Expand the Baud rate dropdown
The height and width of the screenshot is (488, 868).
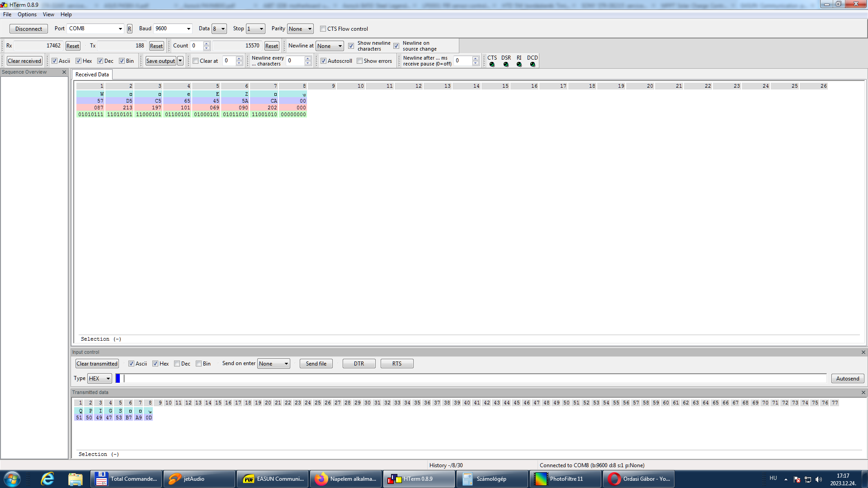189,29
